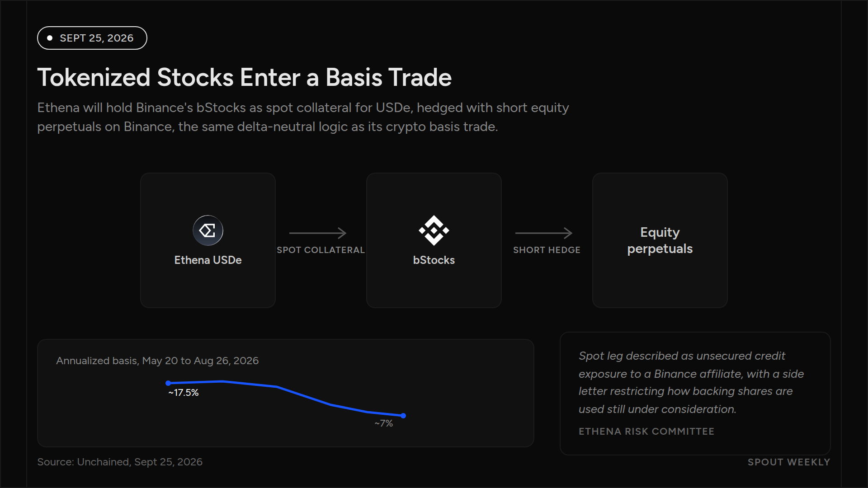This screenshot has width=868, height=488.
Task: Click the arrow above SHORT HEDGE
Action: (544, 233)
